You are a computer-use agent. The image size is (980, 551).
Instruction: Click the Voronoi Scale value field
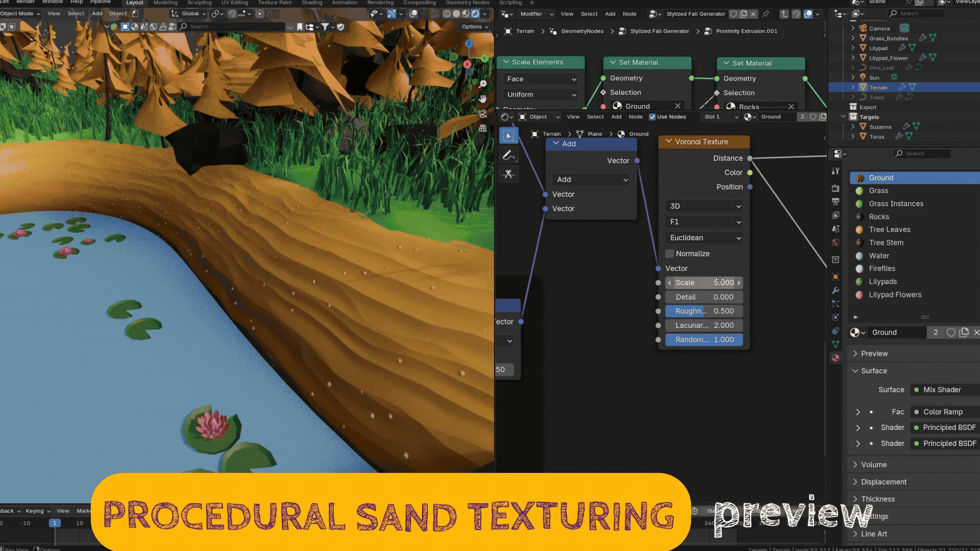704,283
